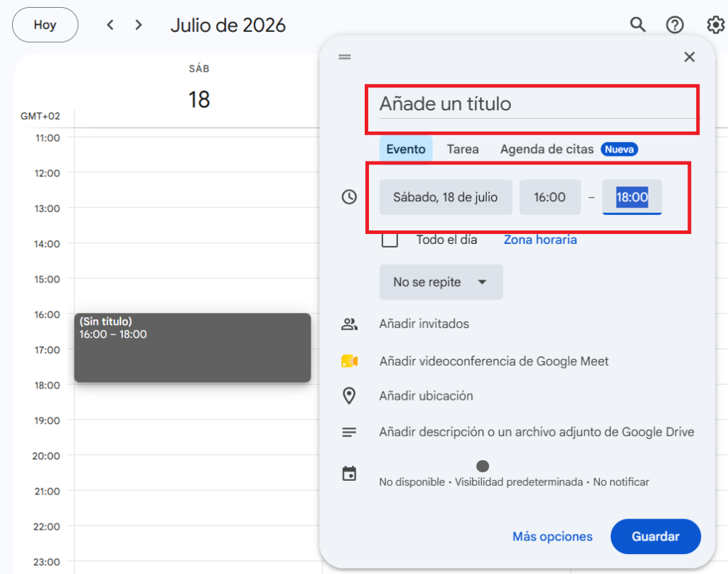Click the description lines icon

[x=349, y=432]
